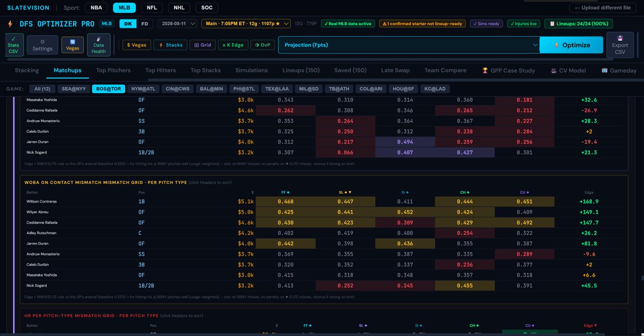
Task: Select the MLB sport
Action: (x=123, y=8)
